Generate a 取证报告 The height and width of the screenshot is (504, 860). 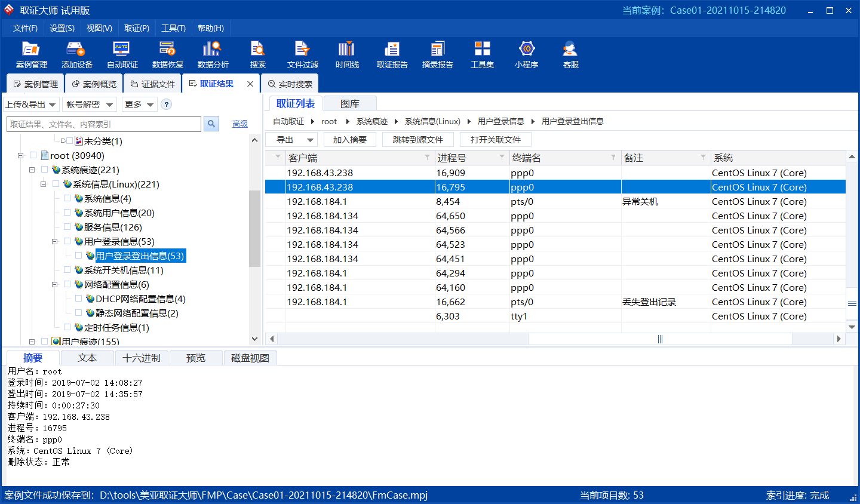click(x=392, y=54)
